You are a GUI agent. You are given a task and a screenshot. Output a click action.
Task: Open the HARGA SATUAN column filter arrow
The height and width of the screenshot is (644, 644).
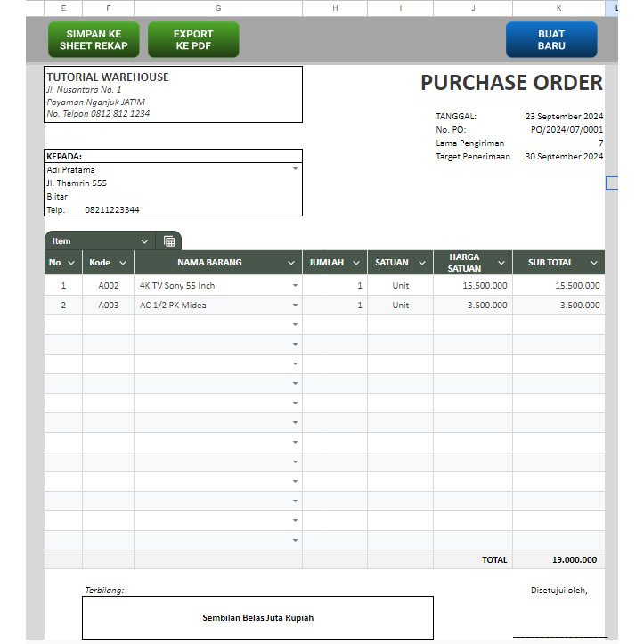[501, 263]
